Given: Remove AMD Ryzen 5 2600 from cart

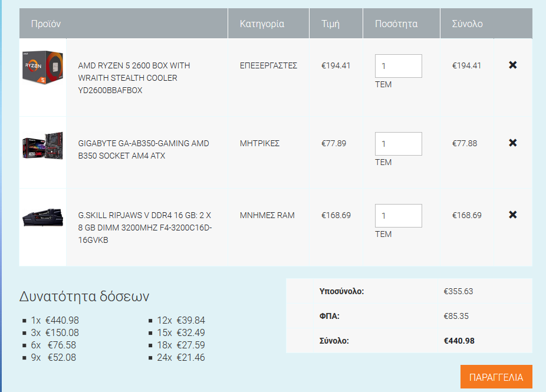Looking at the screenshot, I should pyautogui.click(x=512, y=65).
